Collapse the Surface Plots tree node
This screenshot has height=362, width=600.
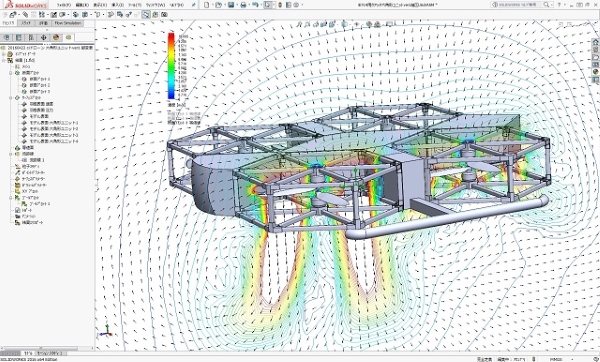coord(11,98)
